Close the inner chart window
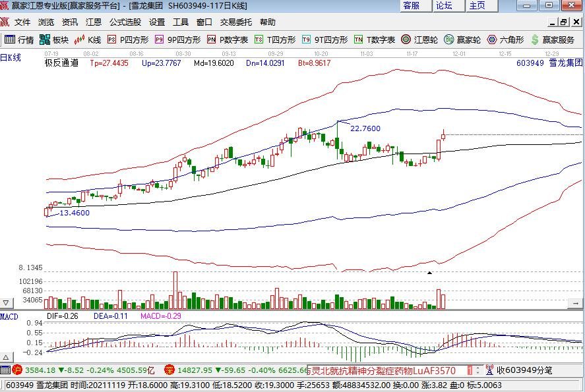The image size is (585, 392). [x=576, y=22]
